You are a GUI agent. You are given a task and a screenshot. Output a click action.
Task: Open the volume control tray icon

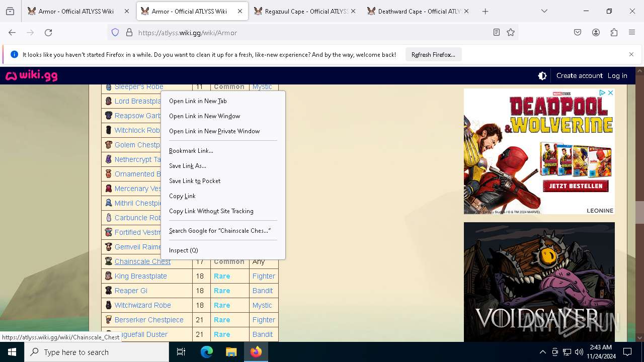point(579,352)
